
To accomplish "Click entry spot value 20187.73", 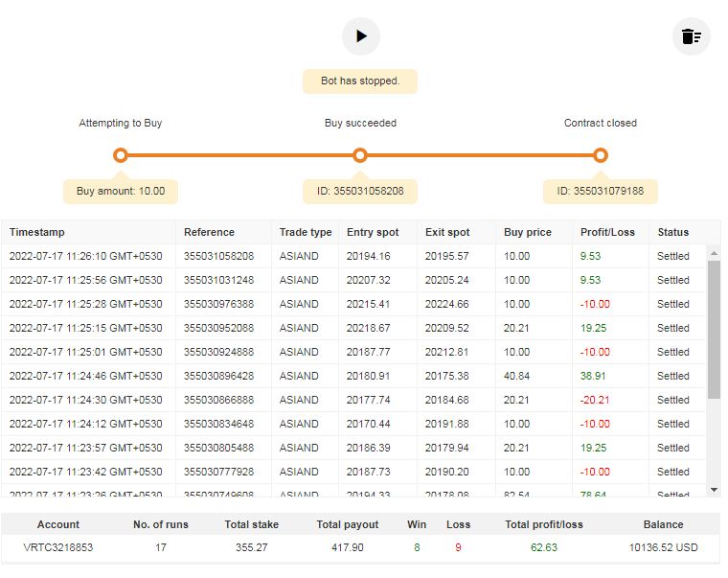I will (x=368, y=472).
